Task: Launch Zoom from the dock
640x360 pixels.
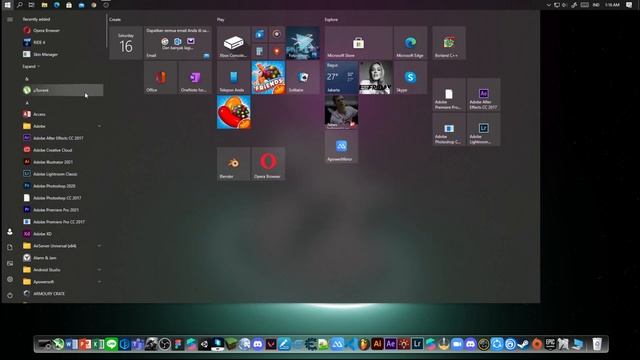Action: coord(457,344)
